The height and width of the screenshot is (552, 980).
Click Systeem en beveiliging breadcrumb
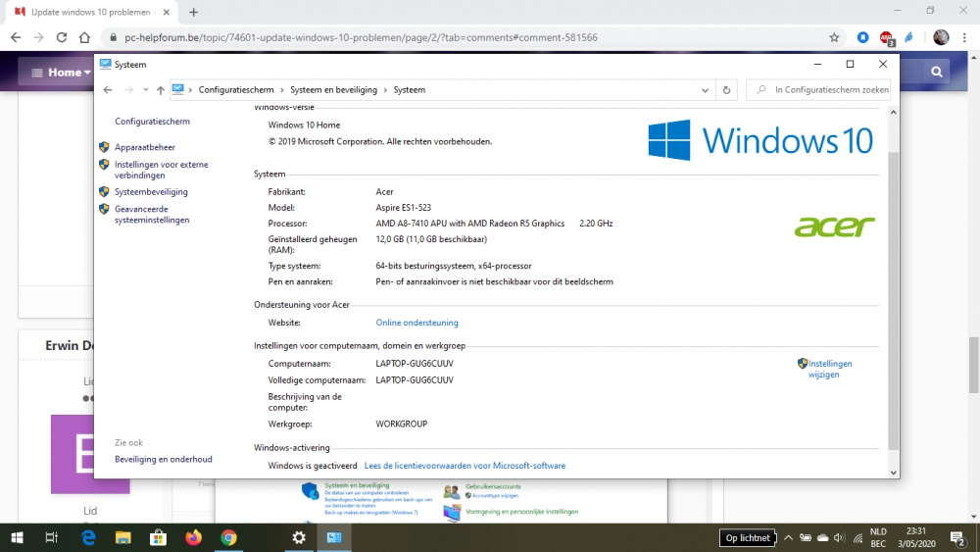pos(333,90)
